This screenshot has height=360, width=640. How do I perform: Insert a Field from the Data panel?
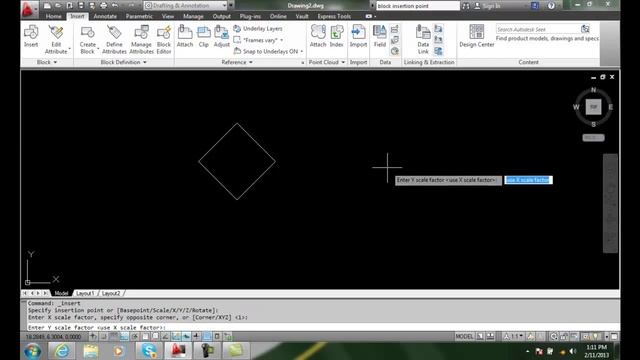(380, 37)
